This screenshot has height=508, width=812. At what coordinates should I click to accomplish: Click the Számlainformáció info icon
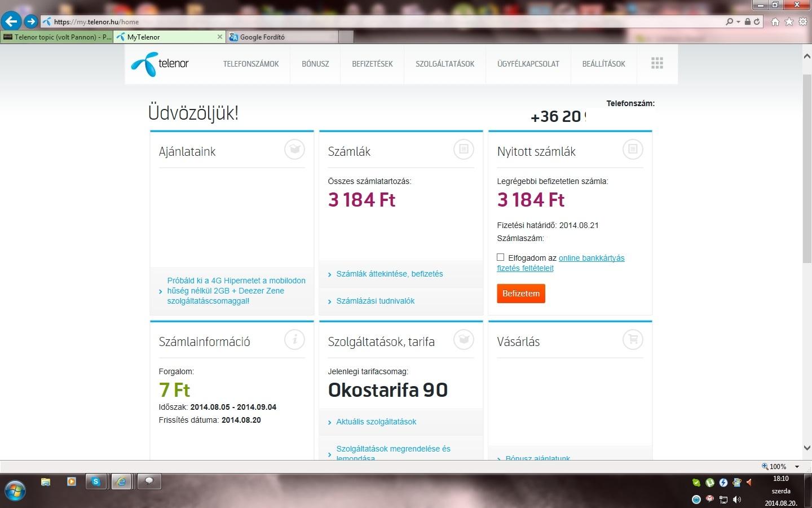pos(294,339)
